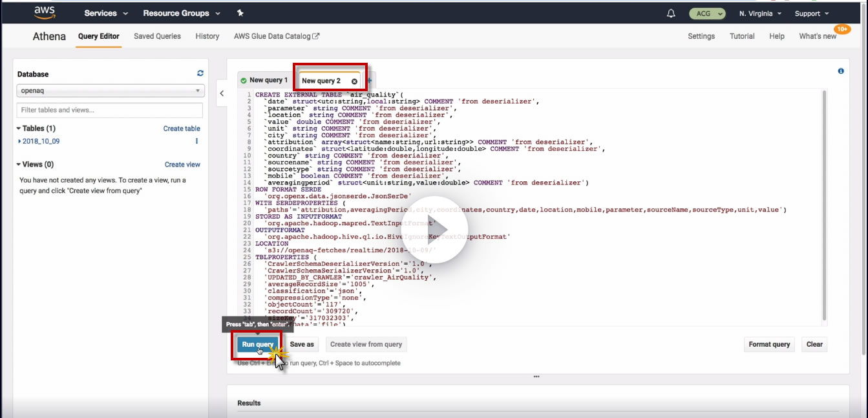Click the Clear button
The image size is (868, 418).
pos(814,344)
